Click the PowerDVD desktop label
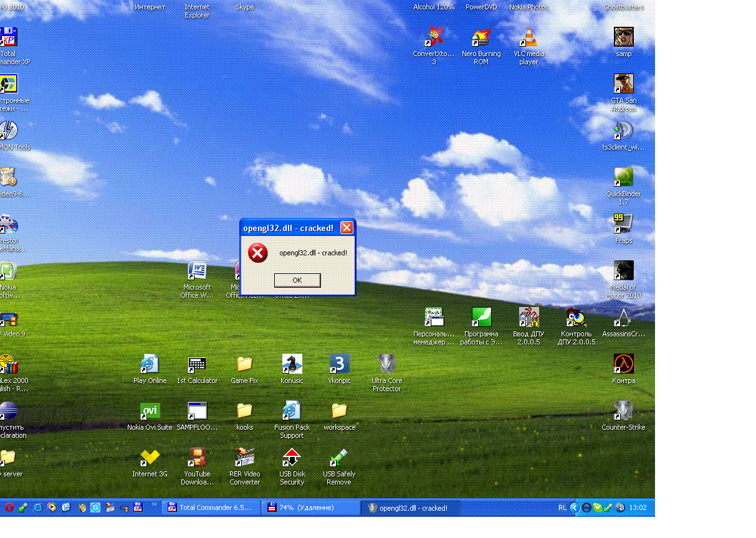 (x=481, y=7)
